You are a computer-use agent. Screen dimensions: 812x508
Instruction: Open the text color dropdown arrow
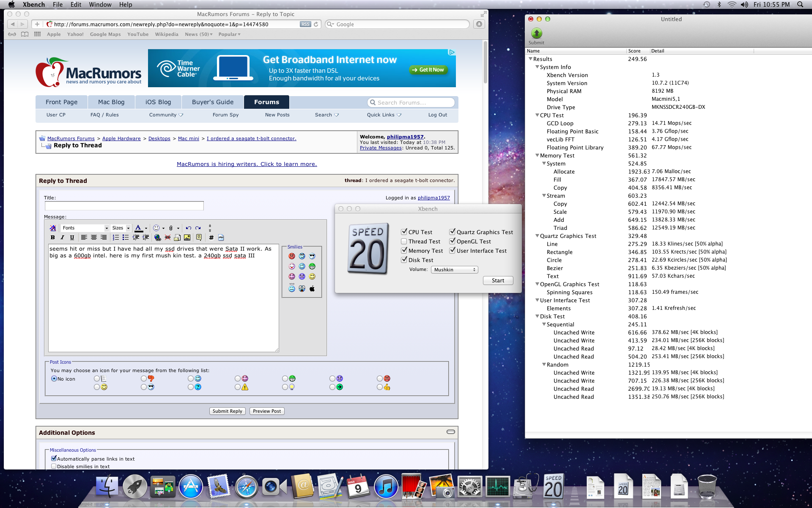point(146,228)
